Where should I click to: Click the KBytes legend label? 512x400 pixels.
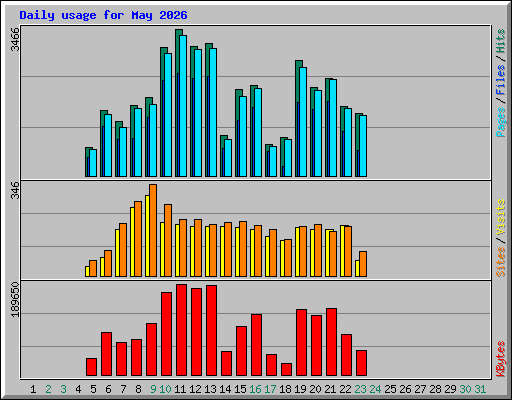[501, 359]
